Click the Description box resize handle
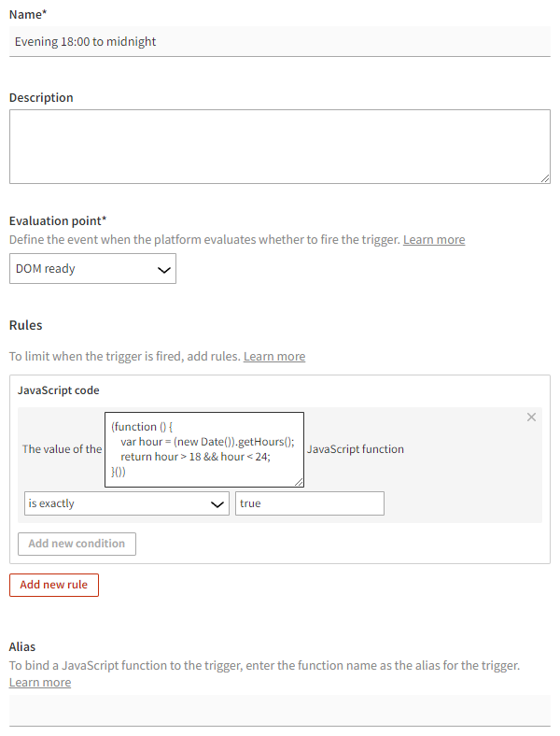This screenshot has height=736, width=560. tap(544, 177)
